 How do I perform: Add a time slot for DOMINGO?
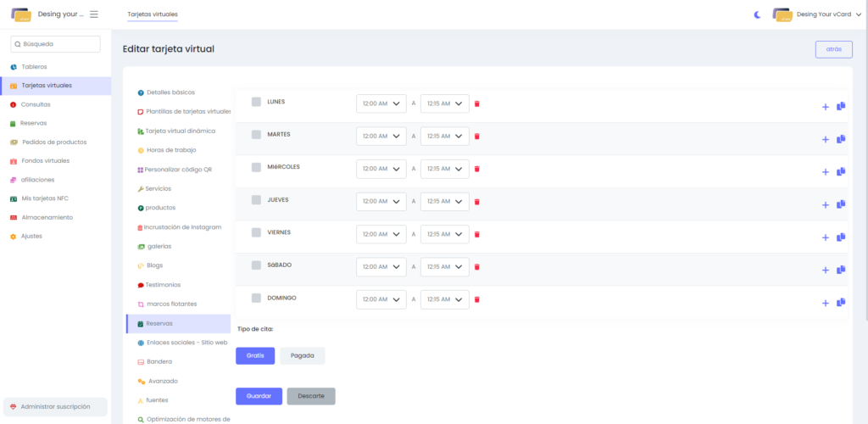tap(825, 303)
